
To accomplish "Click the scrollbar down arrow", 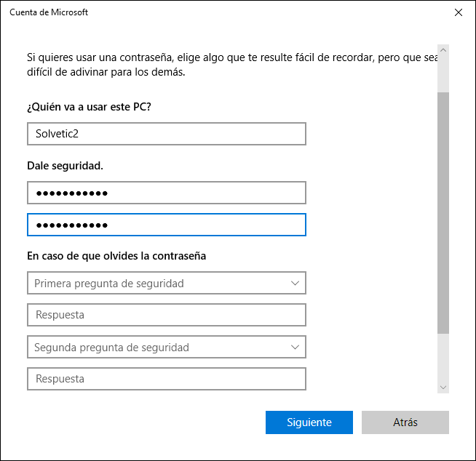I will pyautogui.click(x=443, y=388).
